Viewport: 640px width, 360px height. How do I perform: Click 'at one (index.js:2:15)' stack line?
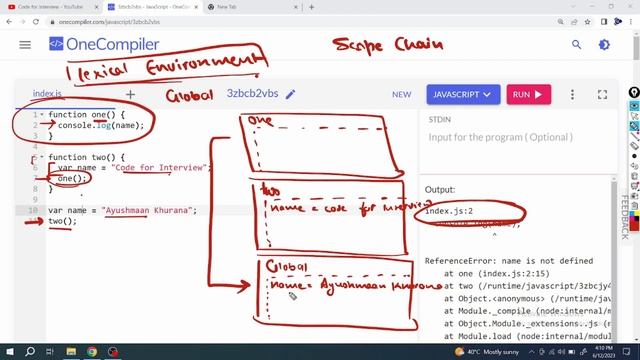click(497, 273)
